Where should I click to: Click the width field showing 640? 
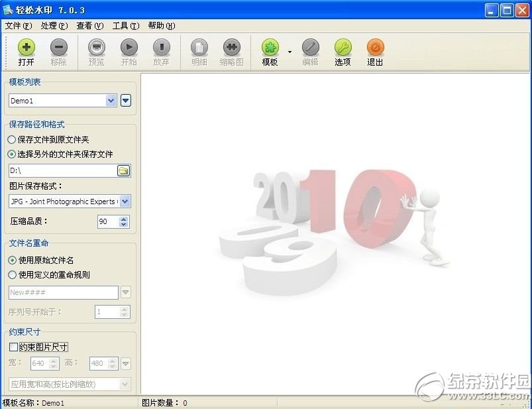[x=40, y=363]
